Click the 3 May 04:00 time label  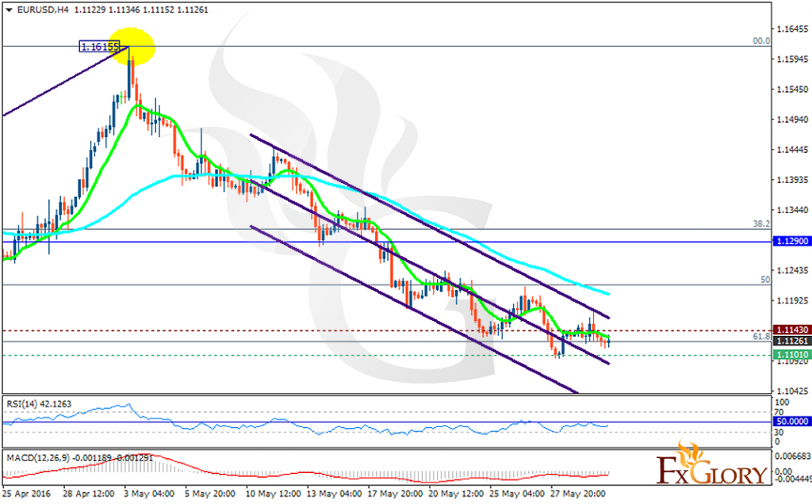point(147,494)
